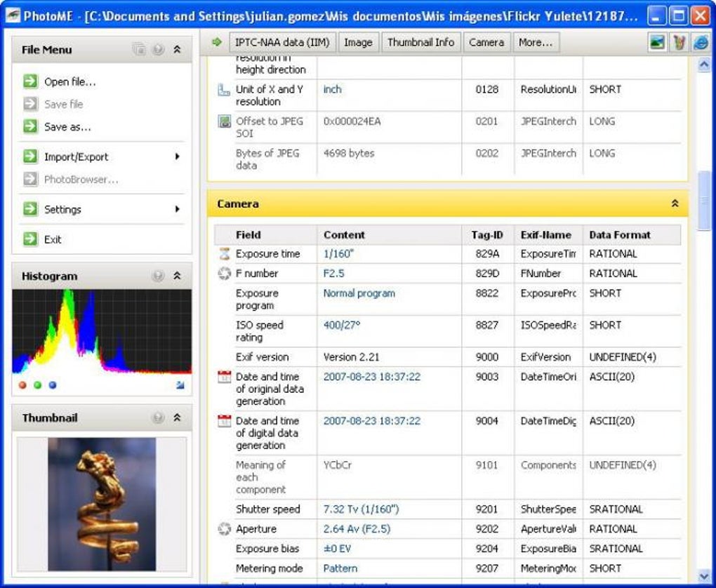Toggle the green channel in histogram

click(x=37, y=385)
